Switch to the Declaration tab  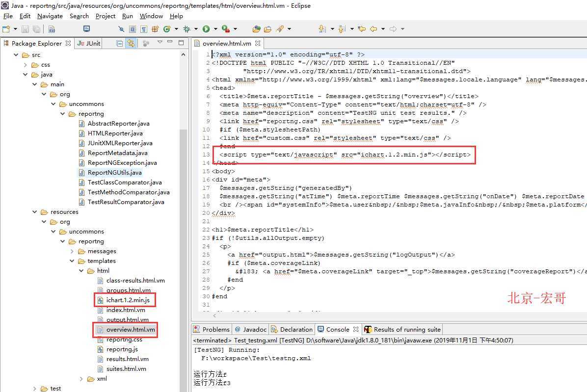point(292,330)
